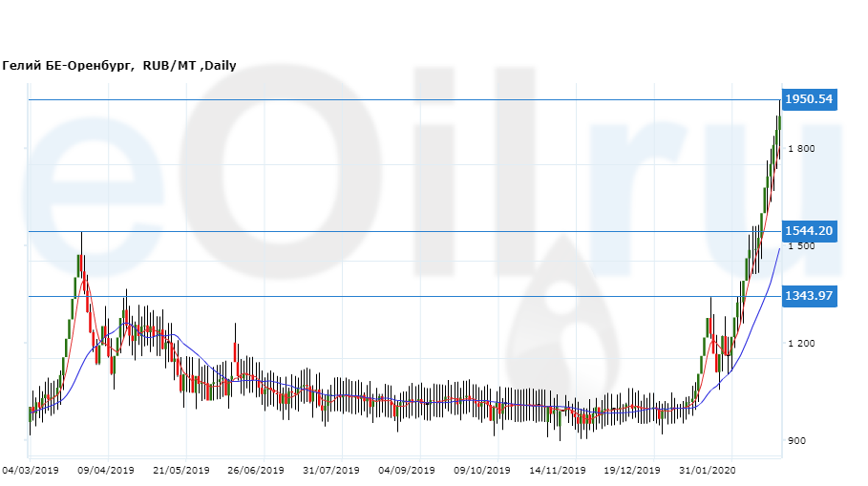Click the chart title Гелий БЕ-Оренбург
This screenshot has height=486, width=868.
coord(70,66)
